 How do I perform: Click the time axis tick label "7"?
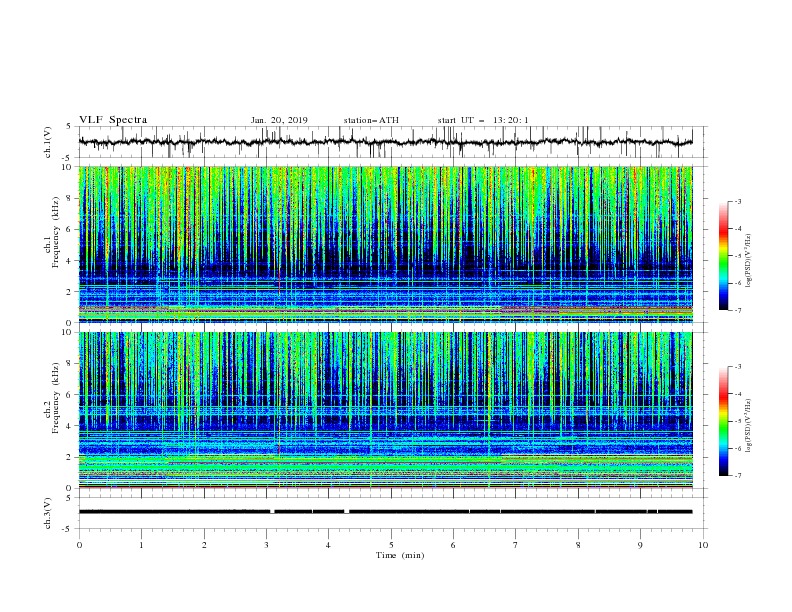click(x=516, y=545)
